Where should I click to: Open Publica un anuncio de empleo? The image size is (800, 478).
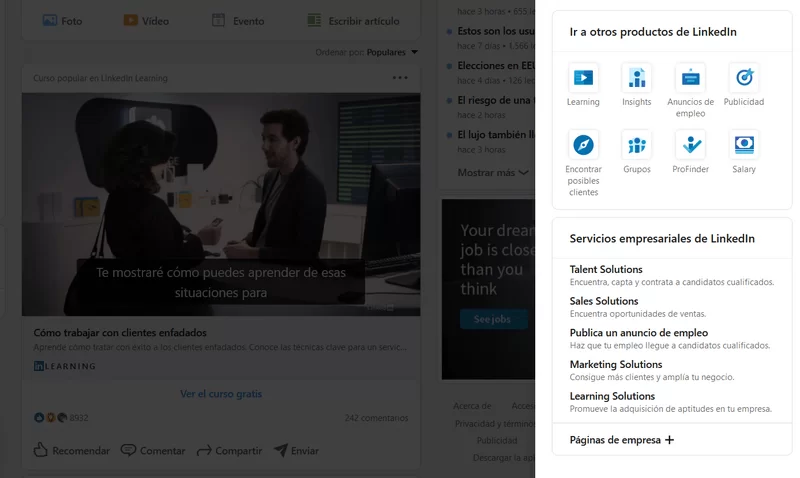click(x=639, y=333)
